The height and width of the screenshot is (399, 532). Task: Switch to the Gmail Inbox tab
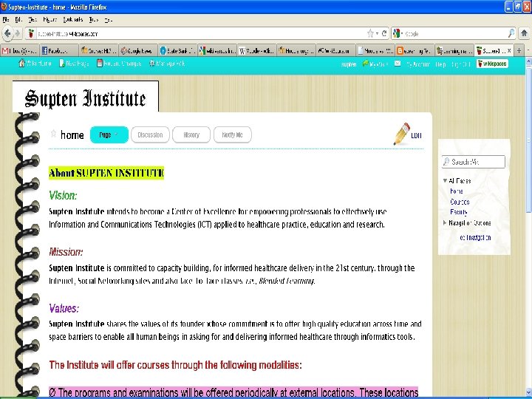click(x=20, y=50)
